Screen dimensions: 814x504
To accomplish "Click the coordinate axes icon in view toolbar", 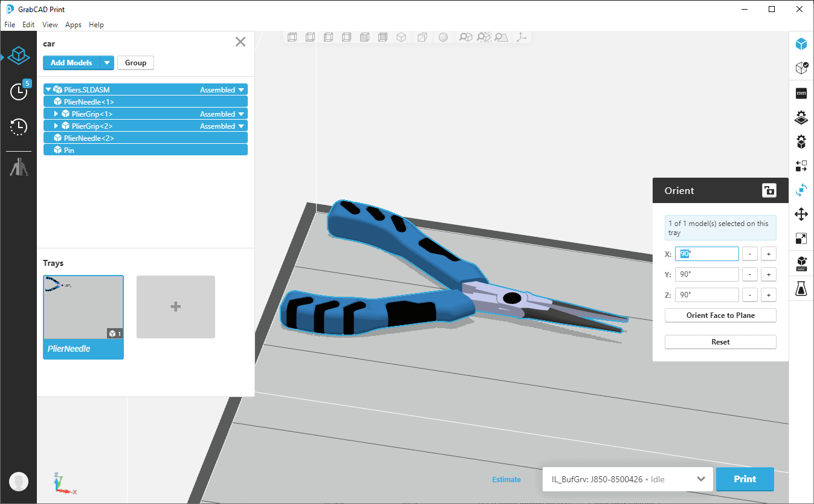I will click(x=522, y=37).
